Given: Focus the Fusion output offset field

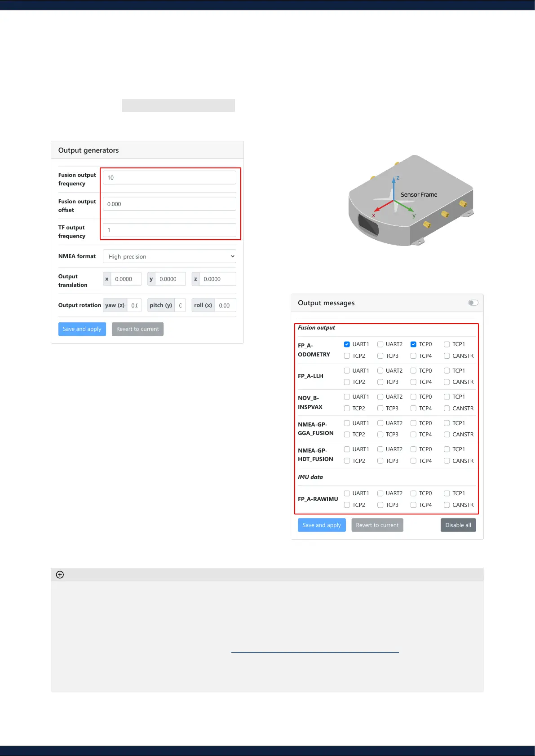Looking at the screenshot, I should (x=169, y=204).
